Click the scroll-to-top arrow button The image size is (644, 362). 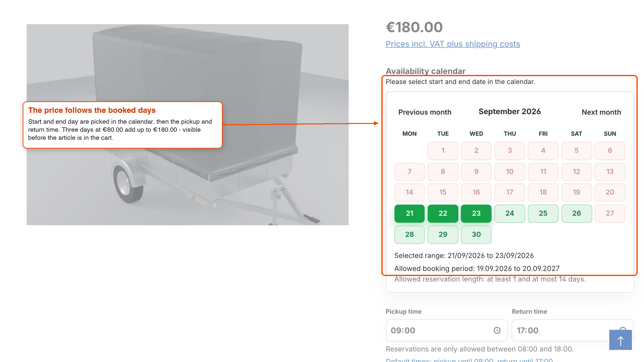pos(620,340)
